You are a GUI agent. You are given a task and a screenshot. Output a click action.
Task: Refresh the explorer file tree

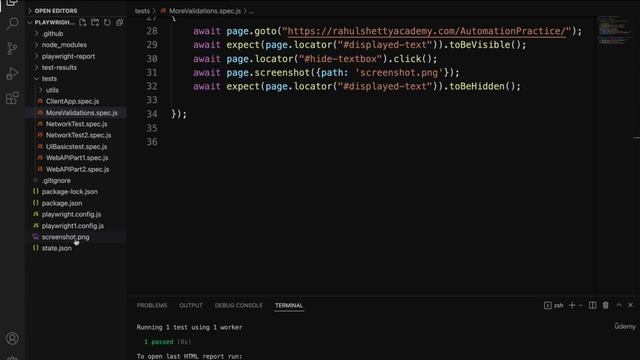pos(107,22)
